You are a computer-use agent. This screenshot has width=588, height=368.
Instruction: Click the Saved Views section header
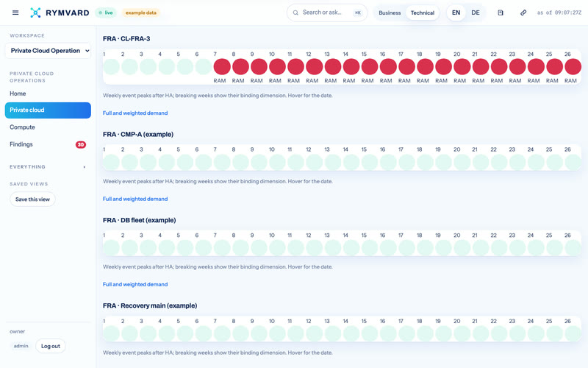click(x=29, y=184)
